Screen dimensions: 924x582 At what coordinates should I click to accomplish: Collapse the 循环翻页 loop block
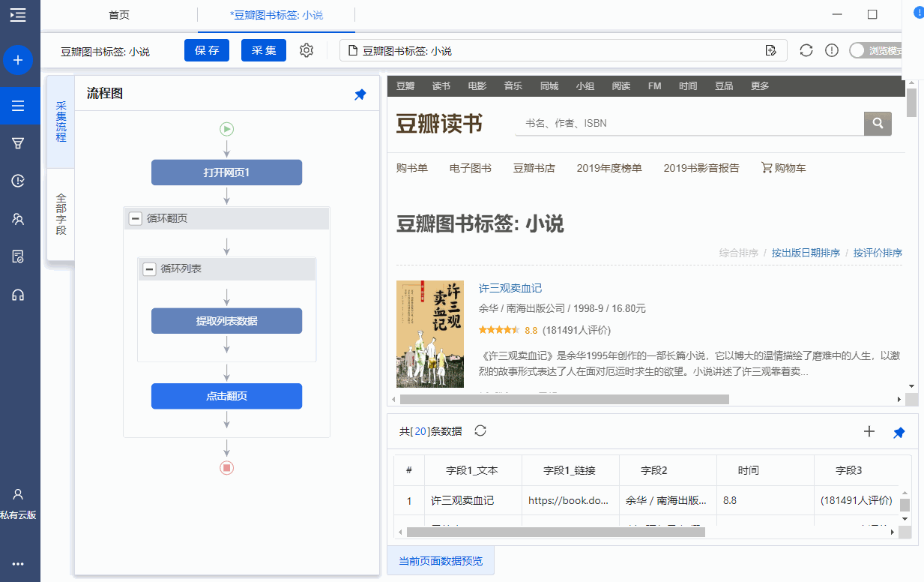(136, 218)
